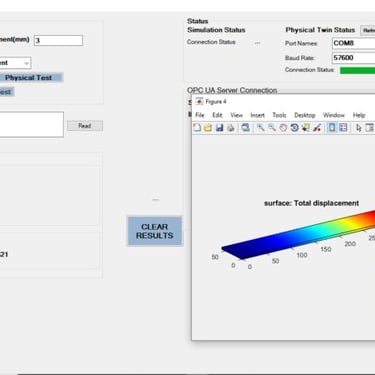The image size is (375, 375).
Task: Select the Zoom Out magnifier tool
Action: coord(272,128)
